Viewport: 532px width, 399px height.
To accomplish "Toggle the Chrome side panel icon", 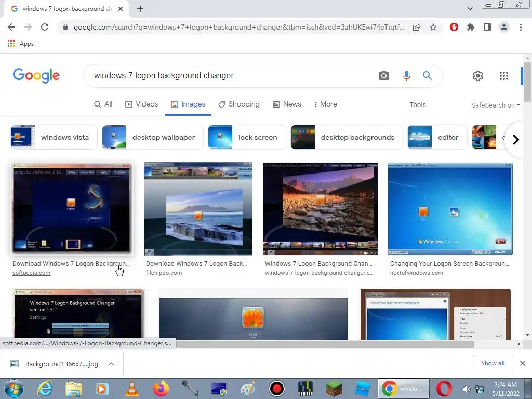I will click(487, 27).
